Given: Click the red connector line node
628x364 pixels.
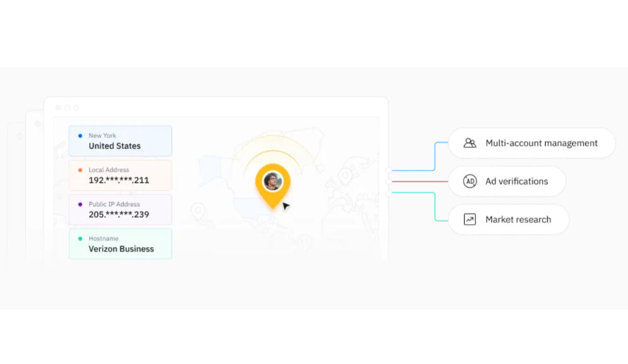Looking at the screenshot, I should point(390,181).
